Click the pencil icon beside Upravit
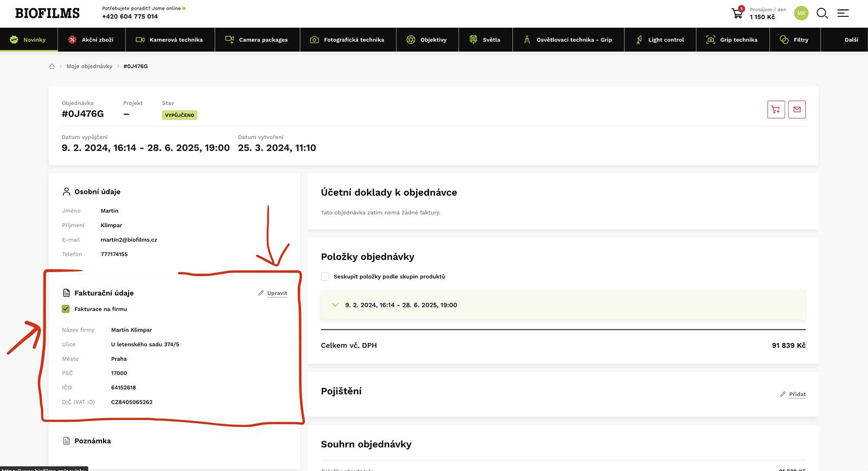This screenshot has width=868, height=471. (261, 293)
